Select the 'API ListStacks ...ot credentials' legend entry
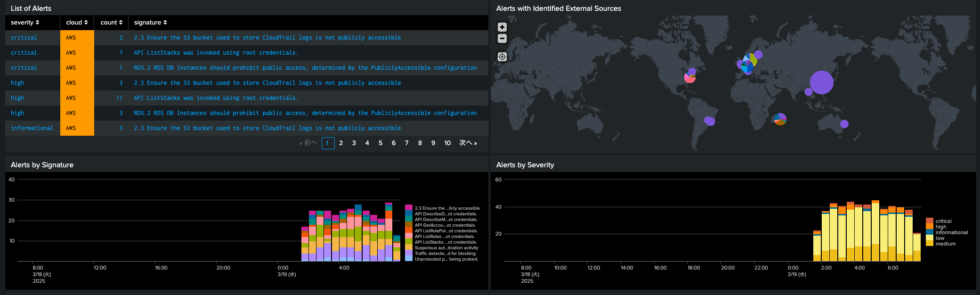The image size is (980, 295). (x=445, y=242)
